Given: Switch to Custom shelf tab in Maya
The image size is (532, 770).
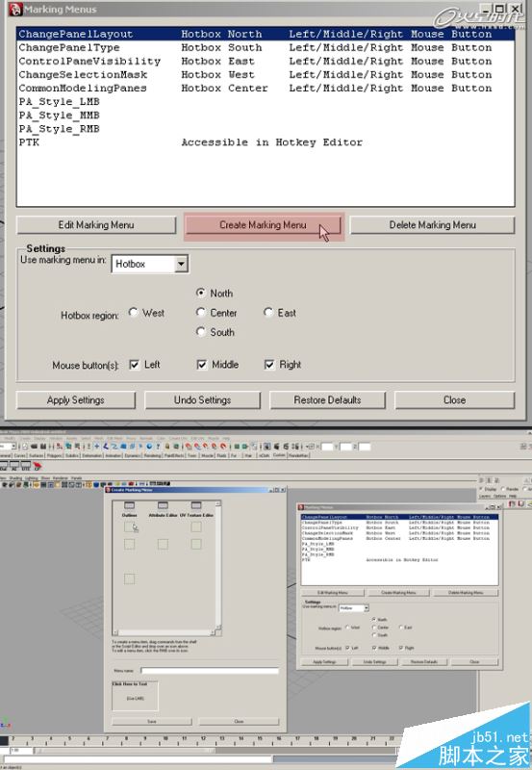Looking at the screenshot, I should tap(279, 455).
